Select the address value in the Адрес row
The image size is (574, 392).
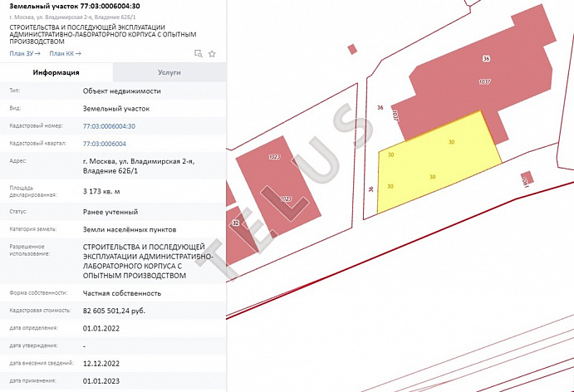(x=139, y=166)
